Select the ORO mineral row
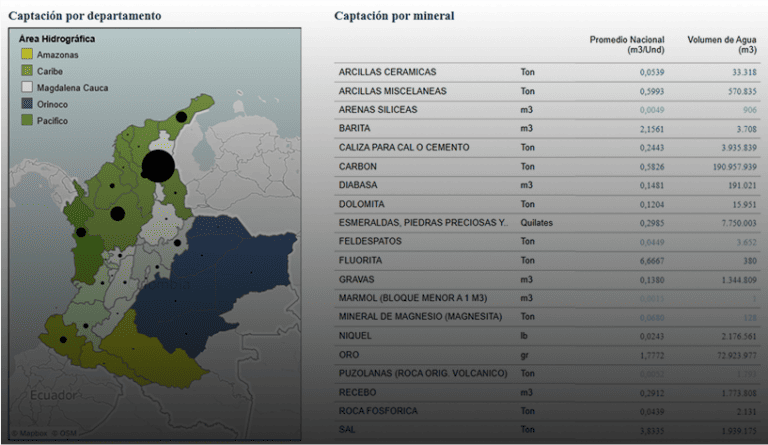Image resolution: width=768 pixels, height=445 pixels. click(348, 355)
